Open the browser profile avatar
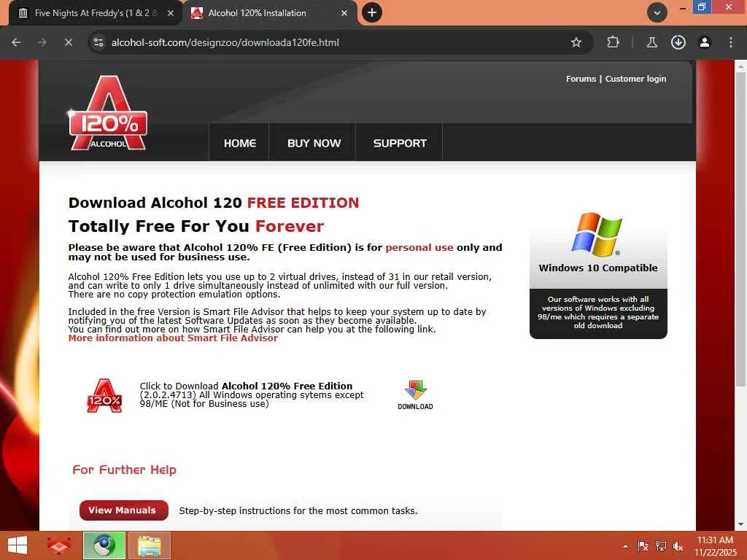Screen dimensions: 747x560 705,42
